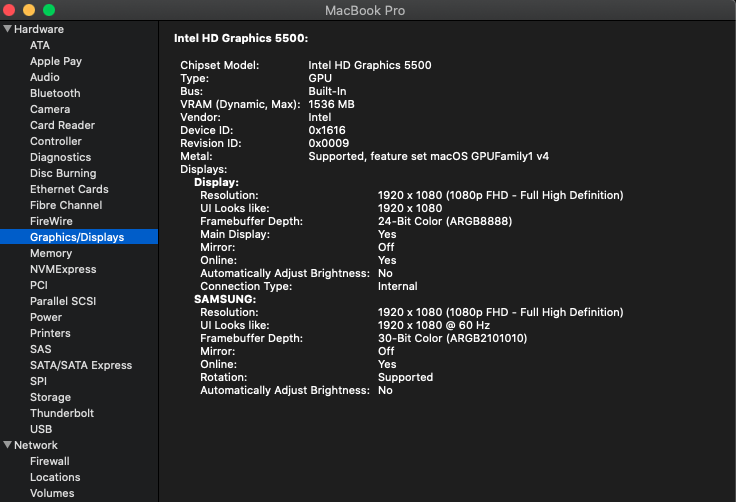
Task: Select NVMExpress in the sidebar
Action: point(63,269)
